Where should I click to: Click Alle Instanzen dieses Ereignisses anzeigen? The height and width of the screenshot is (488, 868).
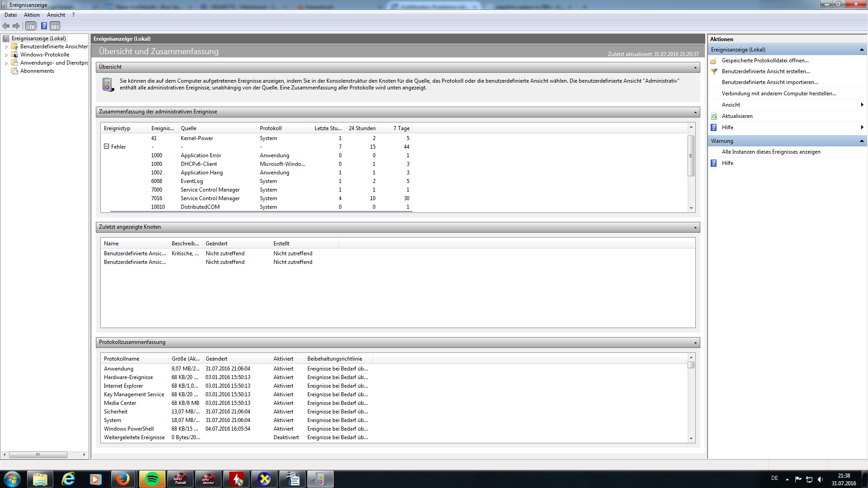coord(771,152)
